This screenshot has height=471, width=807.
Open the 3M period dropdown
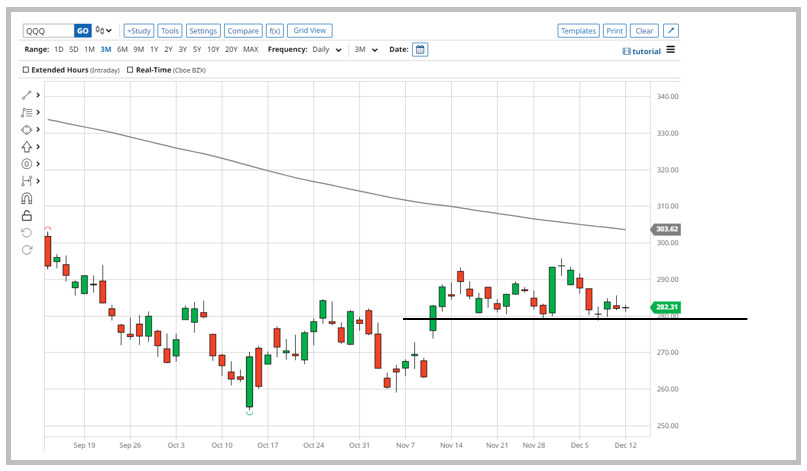coord(366,49)
